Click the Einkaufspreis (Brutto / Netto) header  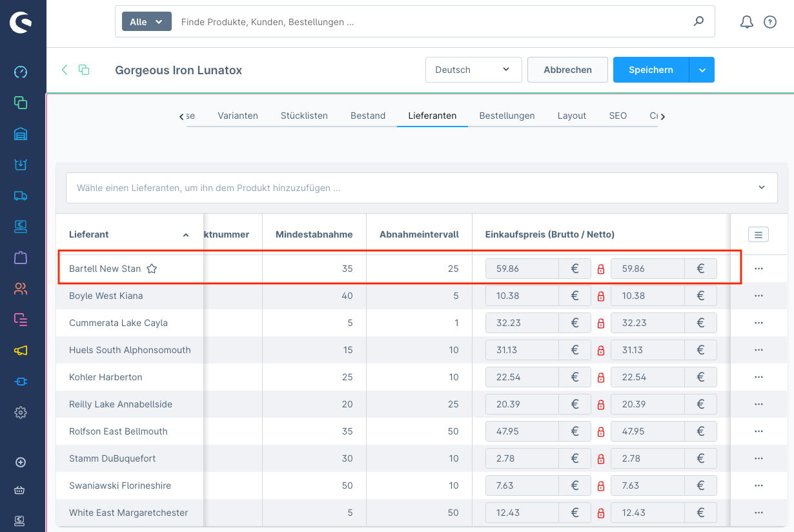tap(601, 234)
